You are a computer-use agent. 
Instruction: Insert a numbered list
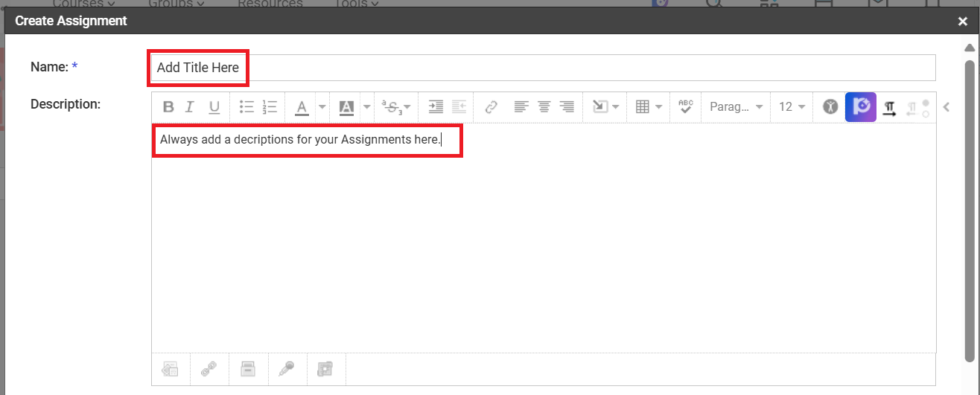coord(270,107)
